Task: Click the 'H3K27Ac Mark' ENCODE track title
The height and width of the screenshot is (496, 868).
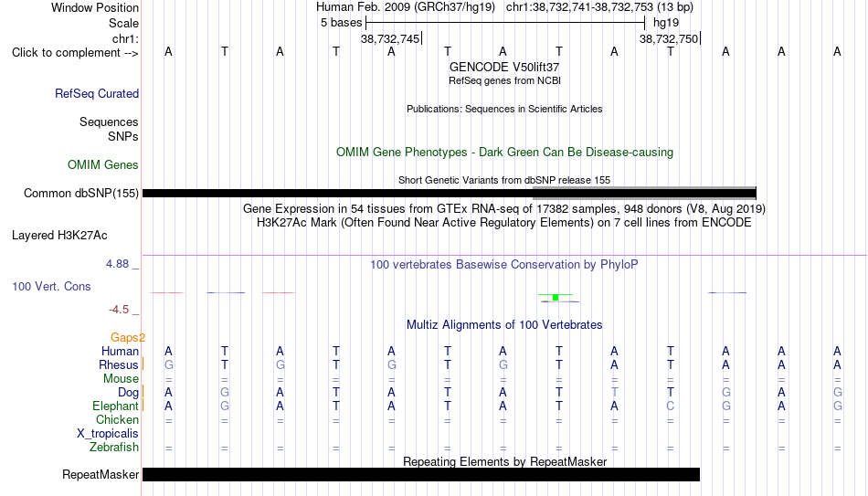Action: click(504, 223)
